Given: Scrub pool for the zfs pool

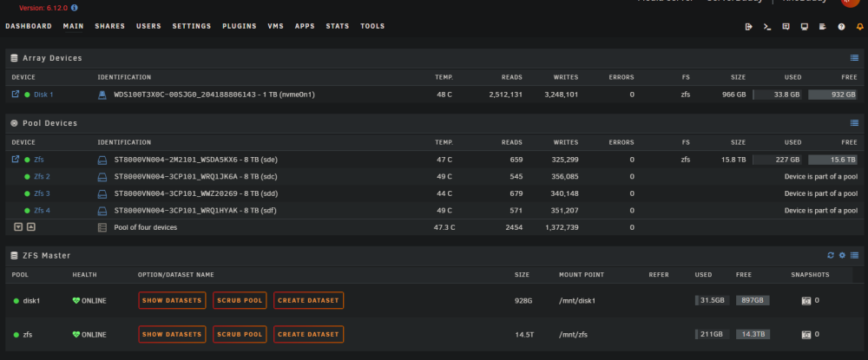Looking at the screenshot, I should coord(240,335).
